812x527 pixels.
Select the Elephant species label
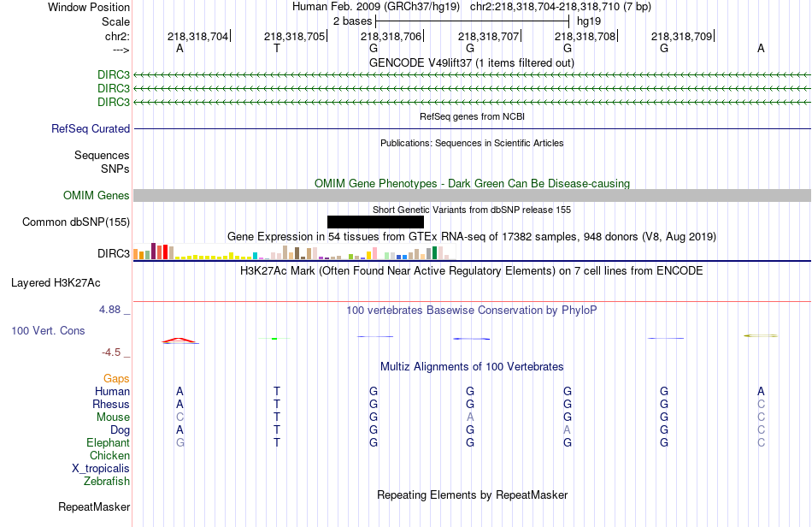tap(109, 442)
